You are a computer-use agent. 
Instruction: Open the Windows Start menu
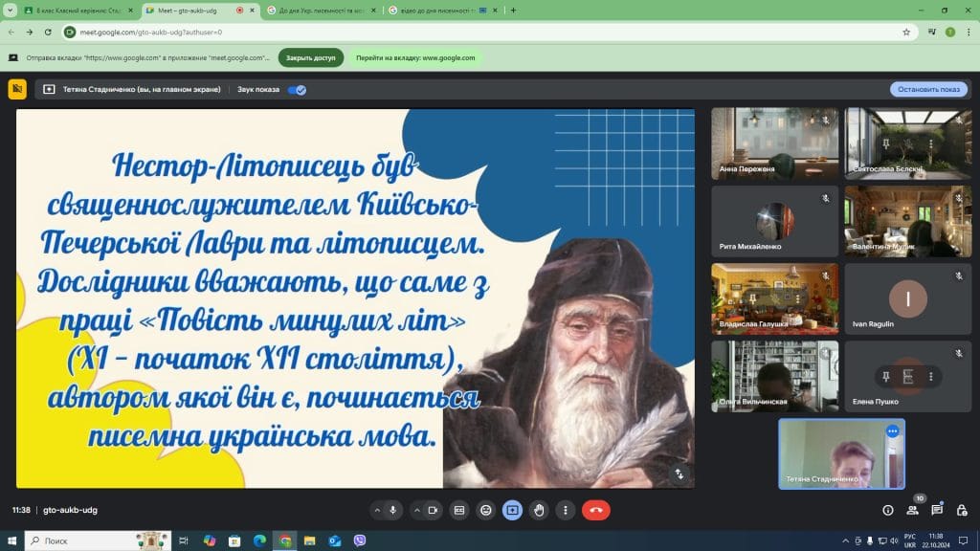[x=11, y=540]
